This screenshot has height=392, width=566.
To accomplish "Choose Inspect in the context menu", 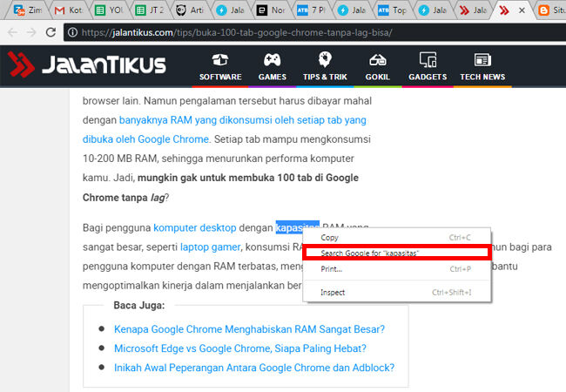I will [x=397, y=293].
